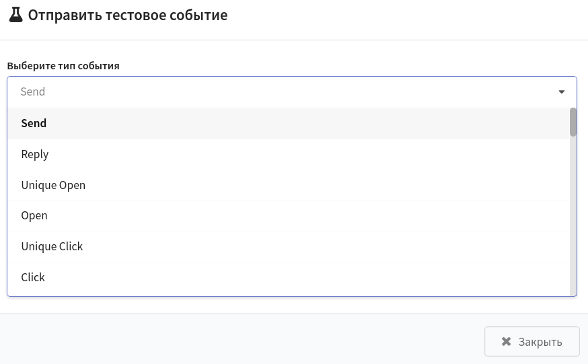
Task: Click empty footer area left of Закрыть
Action: [x=240, y=339]
